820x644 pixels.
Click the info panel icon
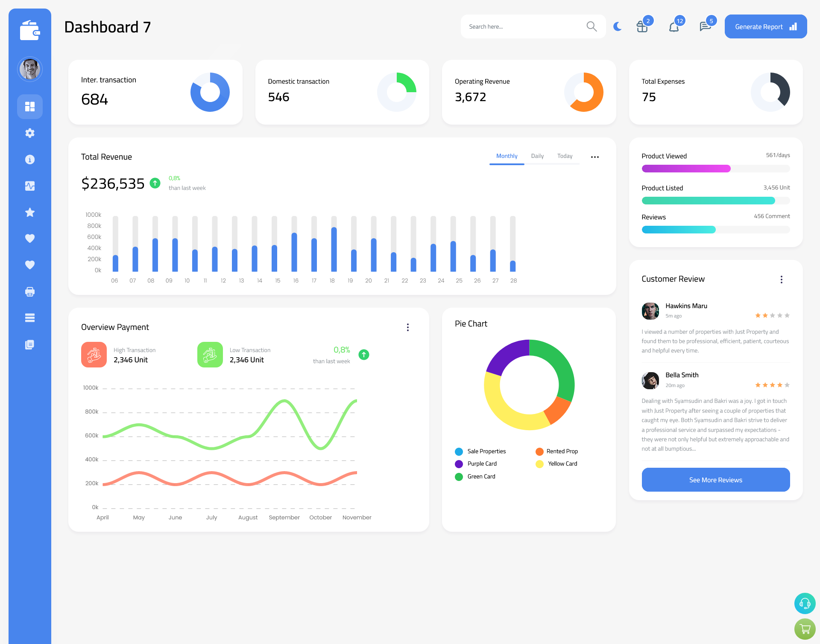click(29, 159)
